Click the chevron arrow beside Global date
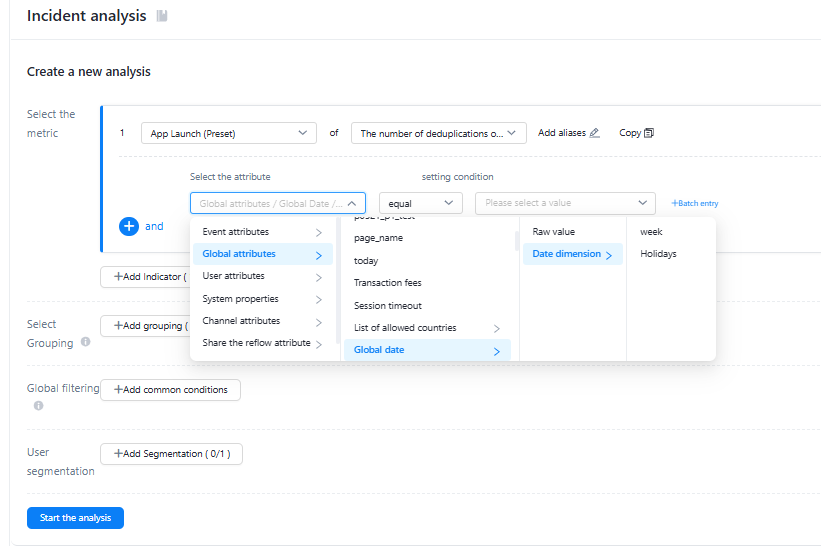This screenshot has height=546, width=821. point(496,352)
